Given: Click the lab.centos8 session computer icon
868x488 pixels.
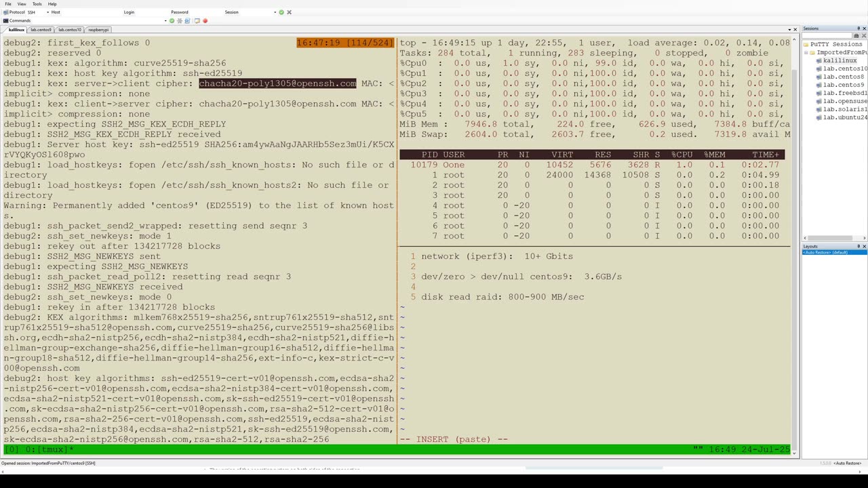Looking at the screenshot, I should coord(818,77).
